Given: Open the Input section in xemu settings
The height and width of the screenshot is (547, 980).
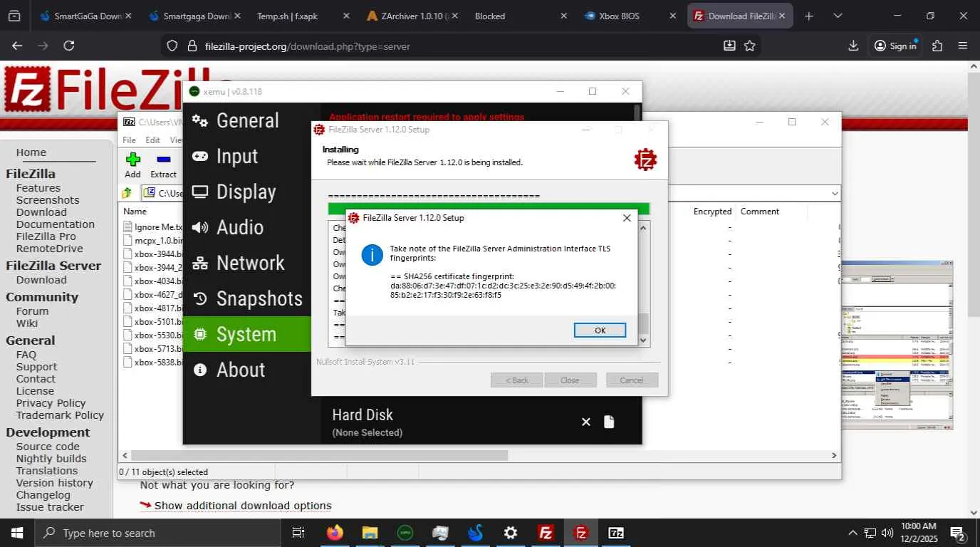Looking at the screenshot, I should point(247,156).
